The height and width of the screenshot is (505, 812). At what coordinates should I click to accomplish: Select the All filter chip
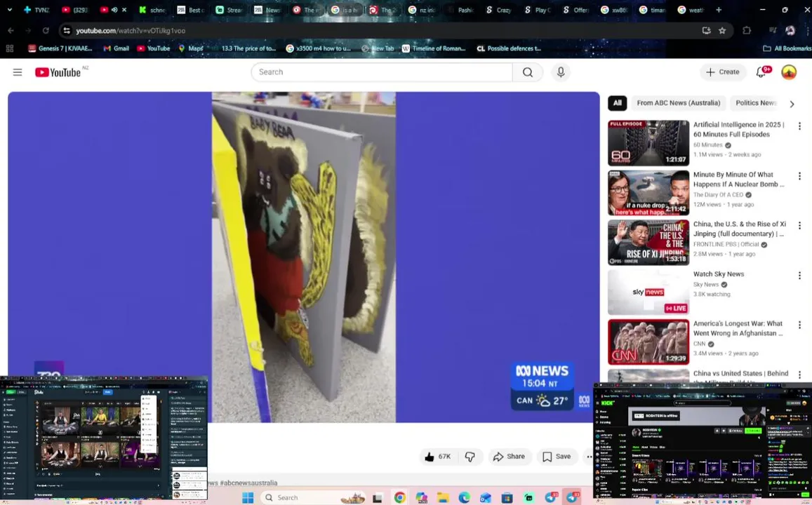618,103
